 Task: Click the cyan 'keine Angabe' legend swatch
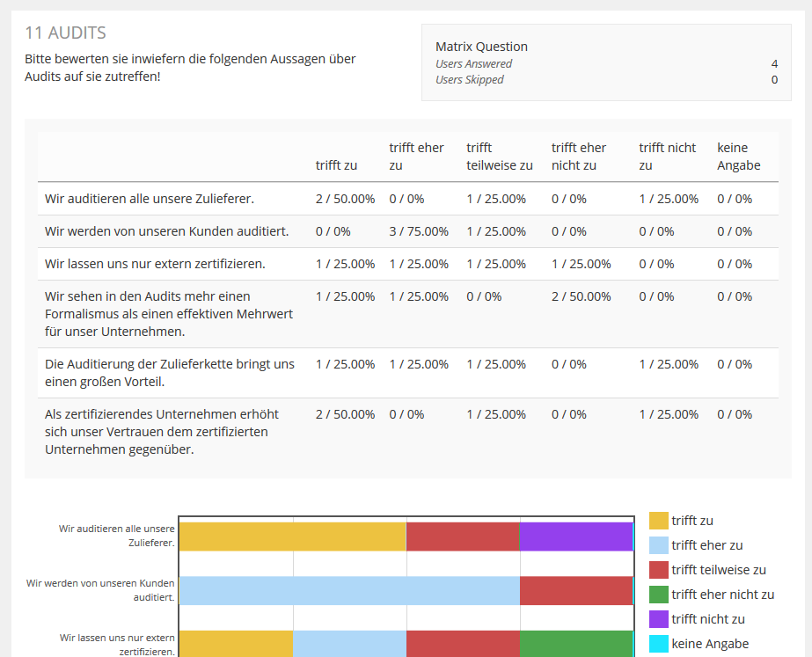659,644
